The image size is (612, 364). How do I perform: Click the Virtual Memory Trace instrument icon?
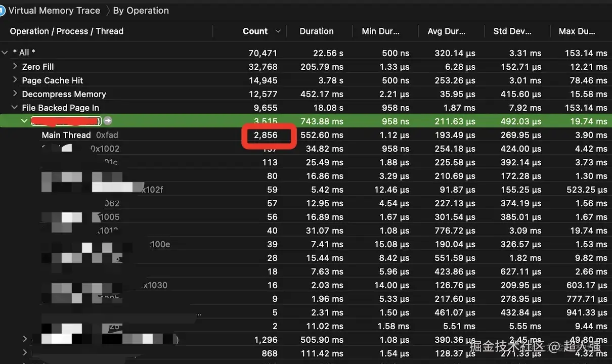click(x=2, y=10)
